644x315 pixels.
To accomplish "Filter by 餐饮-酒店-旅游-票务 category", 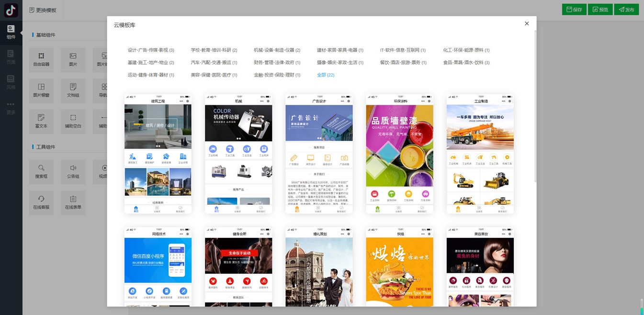I will 403,62.
